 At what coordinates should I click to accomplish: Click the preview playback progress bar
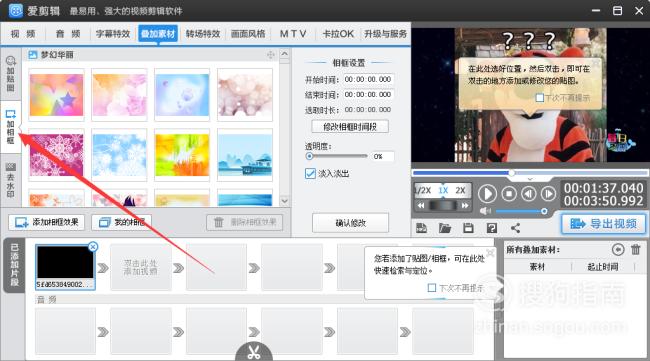[530, 172]
